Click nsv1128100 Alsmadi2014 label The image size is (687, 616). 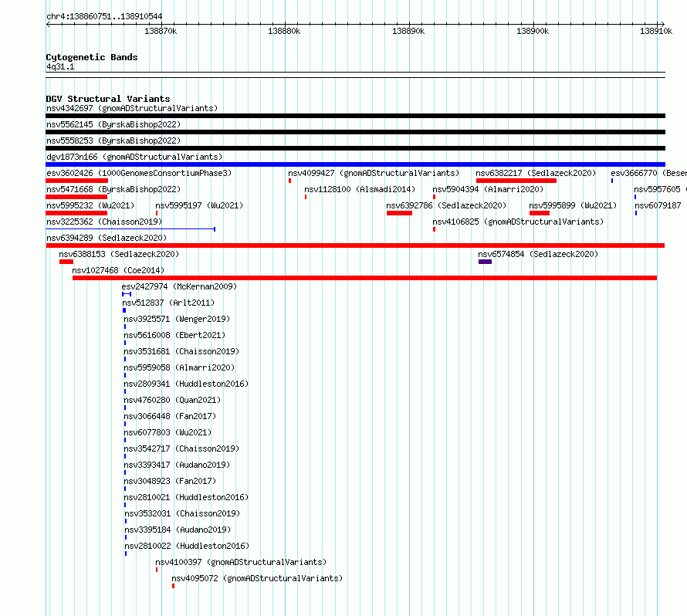tap(360, 189)
